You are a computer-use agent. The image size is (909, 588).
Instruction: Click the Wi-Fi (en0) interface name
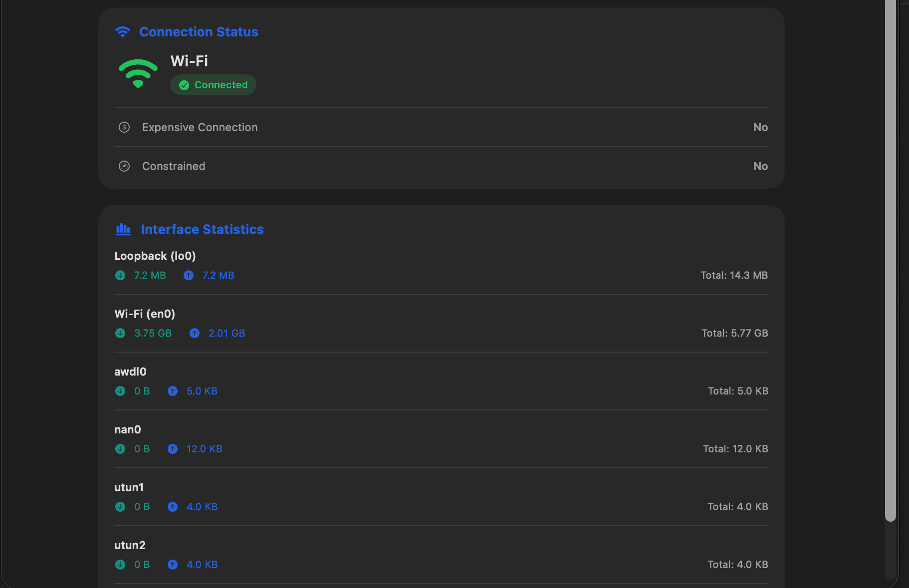click(x=145, y=314)
